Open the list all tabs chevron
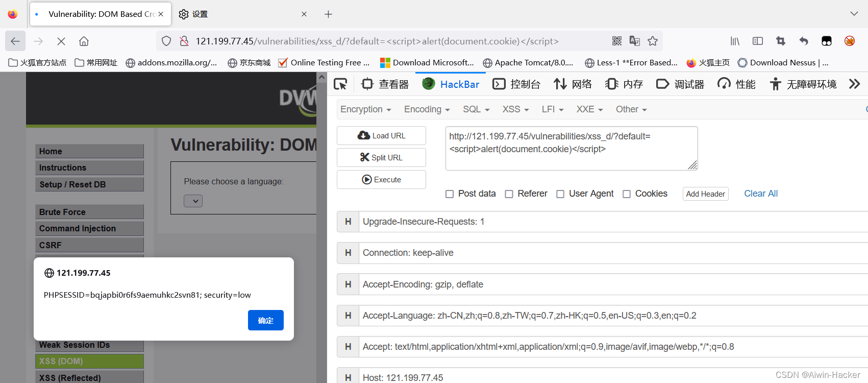This screenshot has width=868, height=383. coord(854,14)
